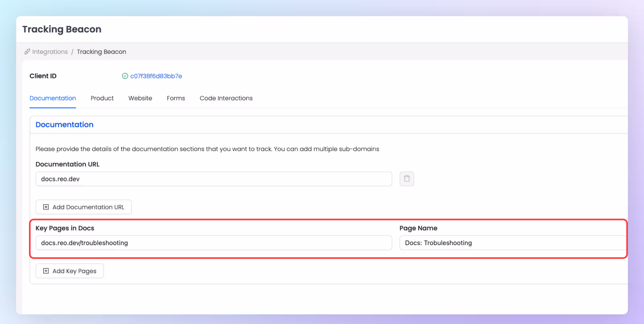
Task: Switch to the Product tab
Action: [102, 98]
